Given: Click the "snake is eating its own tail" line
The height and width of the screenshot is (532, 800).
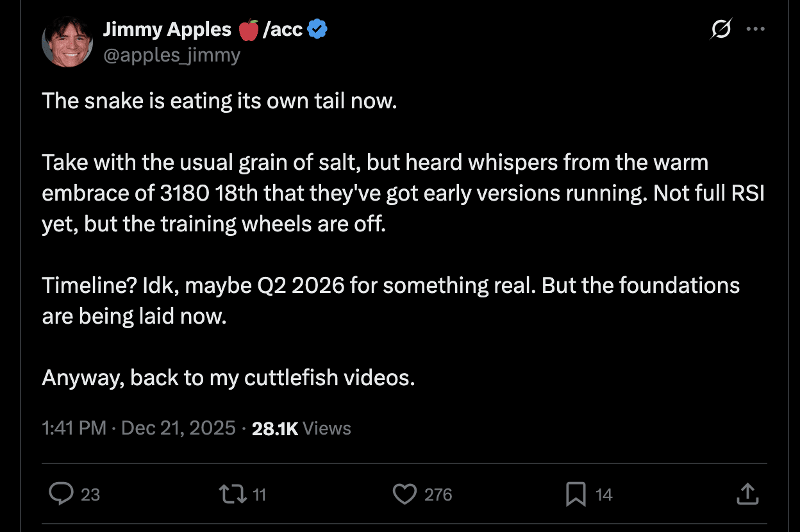Looking at the screenshot, I should click(220, 101).
